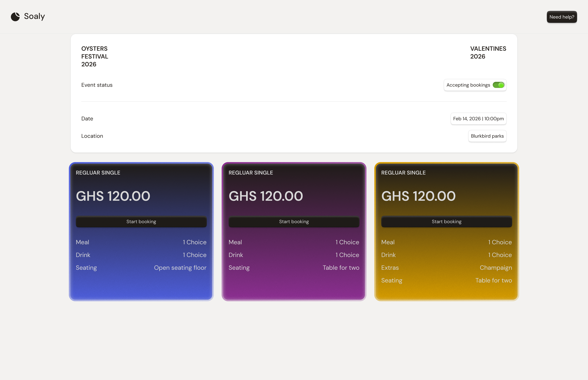Select the OYSTERS FESTIVAL 2026 heading
The height and width of the screenshot is (380, 588).
coord(95,56)
